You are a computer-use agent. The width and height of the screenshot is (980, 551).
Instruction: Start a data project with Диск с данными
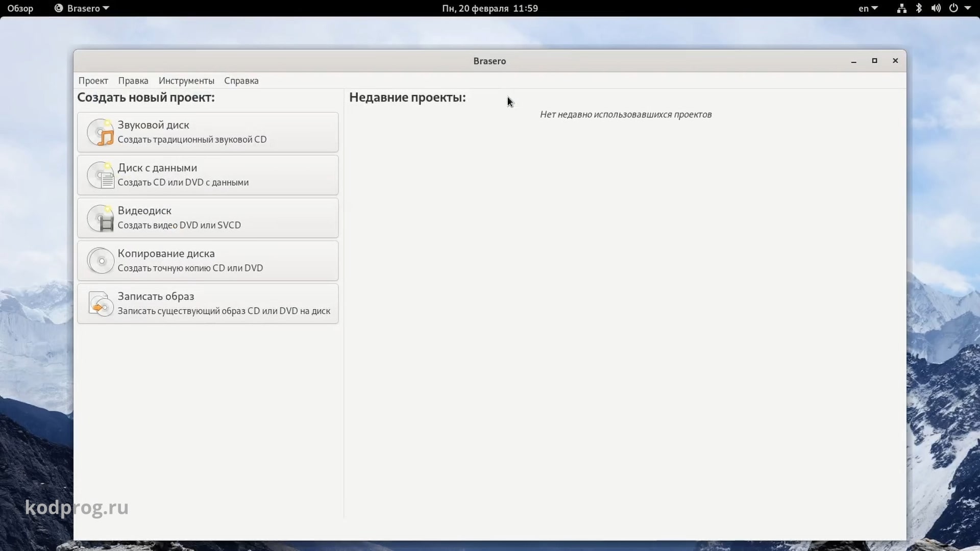208,175
